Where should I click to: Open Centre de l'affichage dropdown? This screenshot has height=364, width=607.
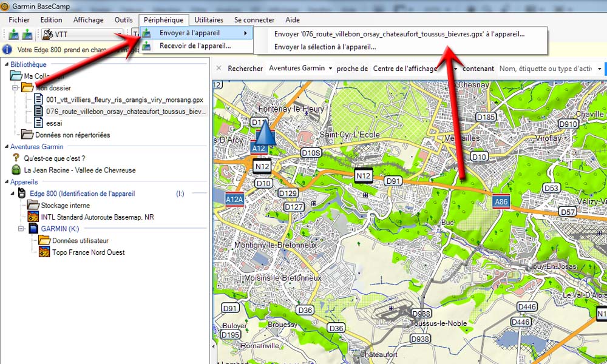[x=415, y=69]
